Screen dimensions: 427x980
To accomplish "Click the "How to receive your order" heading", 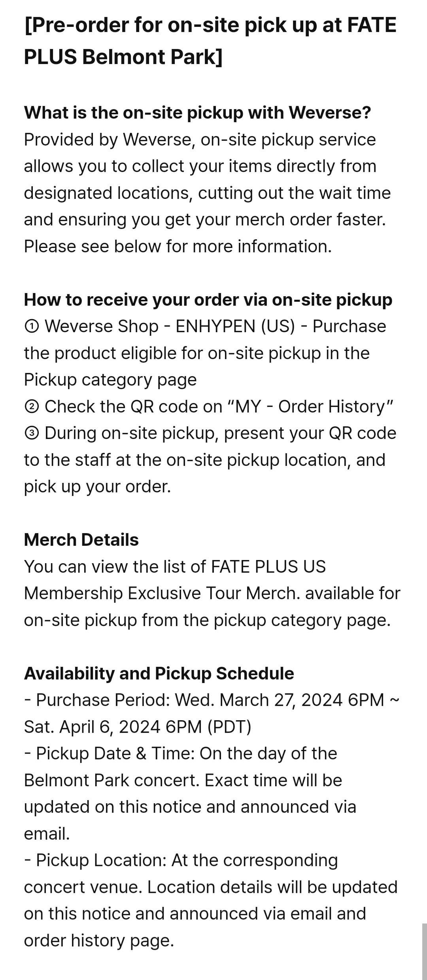I will tap(208, 300).
